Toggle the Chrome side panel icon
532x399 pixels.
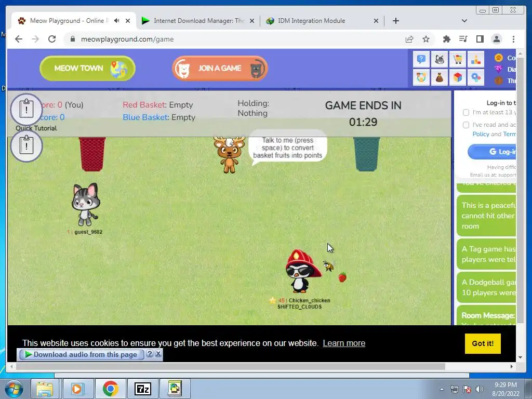click(x=480, y=39)
